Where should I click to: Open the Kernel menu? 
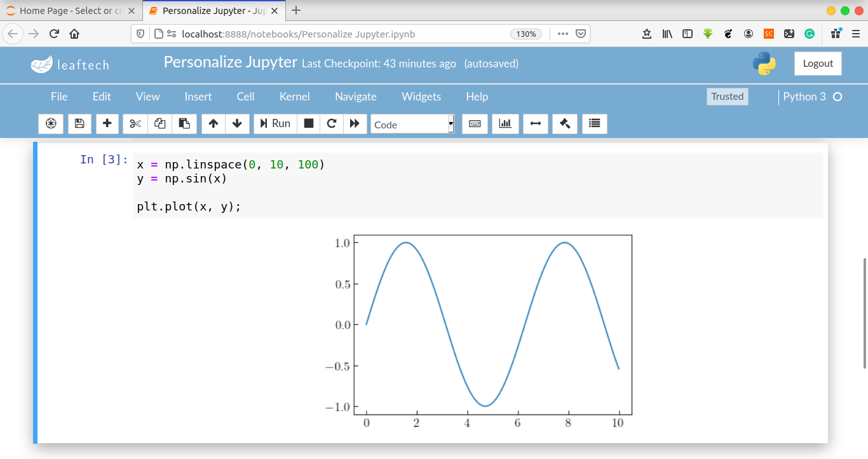[x=295, y=97]
